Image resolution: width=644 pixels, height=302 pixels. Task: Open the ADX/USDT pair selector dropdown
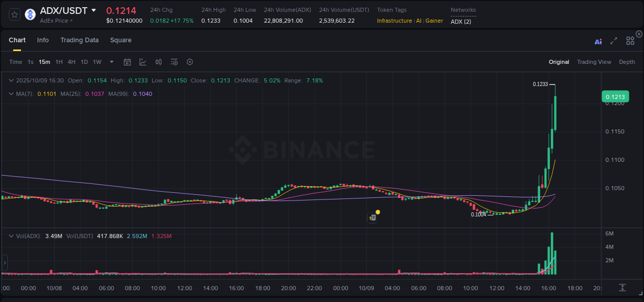point(93,10)
